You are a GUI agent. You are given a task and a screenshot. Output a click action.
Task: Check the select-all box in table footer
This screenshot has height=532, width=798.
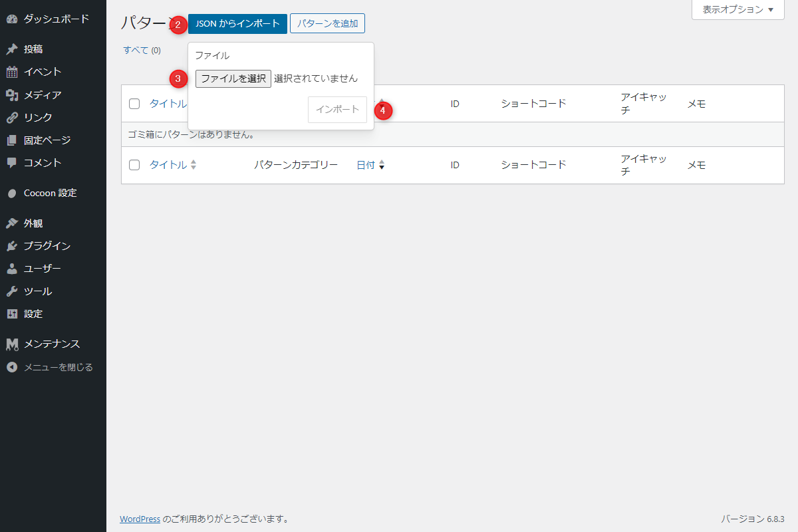[x=134, y=165]
